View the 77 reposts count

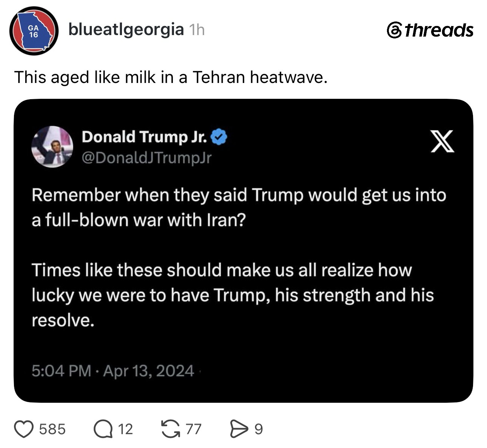[x=194, y=429]
